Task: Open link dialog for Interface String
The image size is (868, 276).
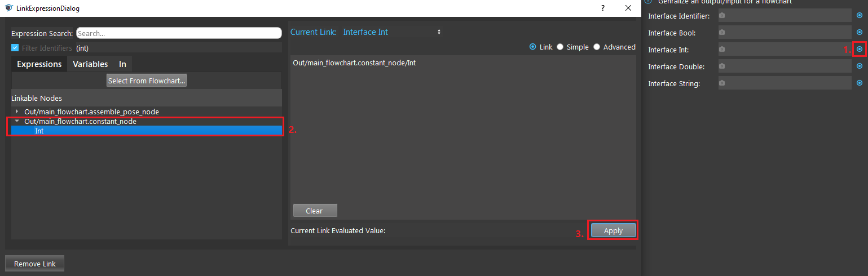Action: (x=860, y=83)
